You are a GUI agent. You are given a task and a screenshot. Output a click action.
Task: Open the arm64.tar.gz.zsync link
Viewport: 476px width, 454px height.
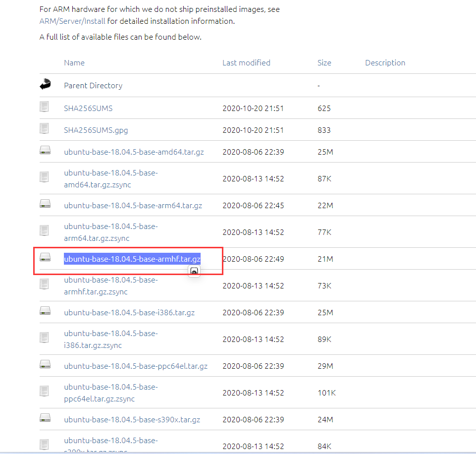pyautogui.click(x=111, y=232)
